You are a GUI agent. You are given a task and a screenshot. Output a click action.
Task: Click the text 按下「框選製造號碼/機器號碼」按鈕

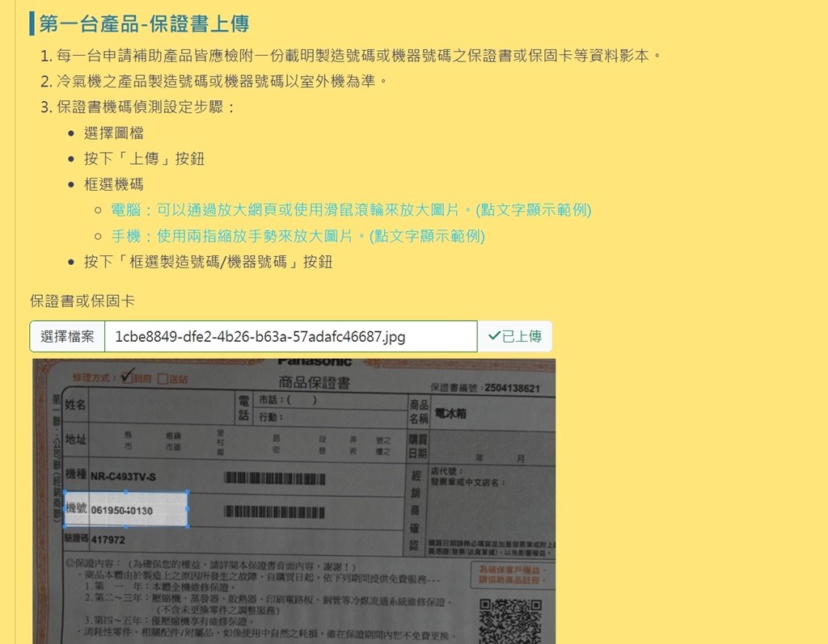tap(208, 262)
